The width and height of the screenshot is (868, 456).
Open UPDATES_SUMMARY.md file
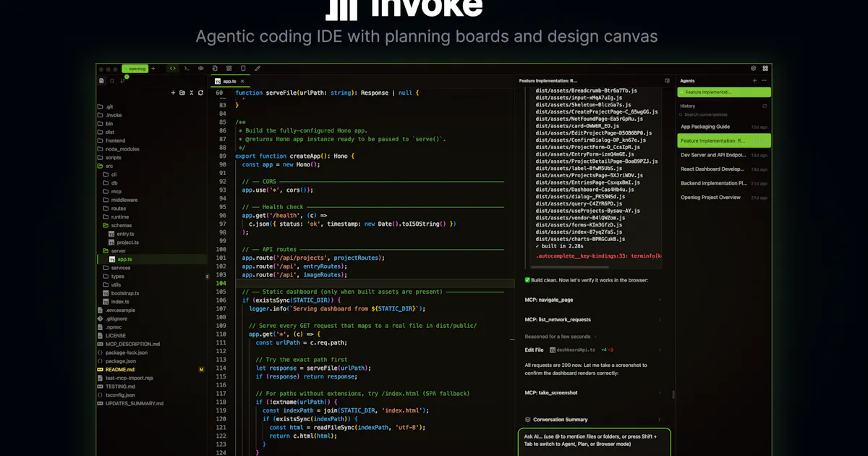point(130,403)
